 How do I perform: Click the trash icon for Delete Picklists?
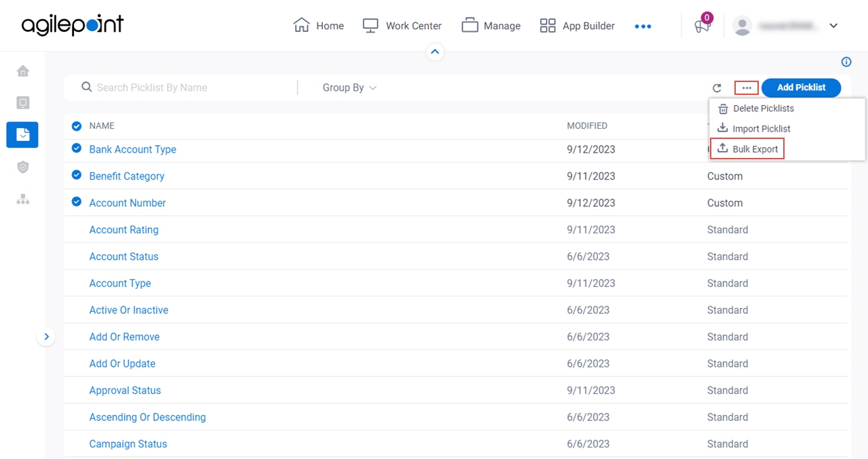coord(723,108)
